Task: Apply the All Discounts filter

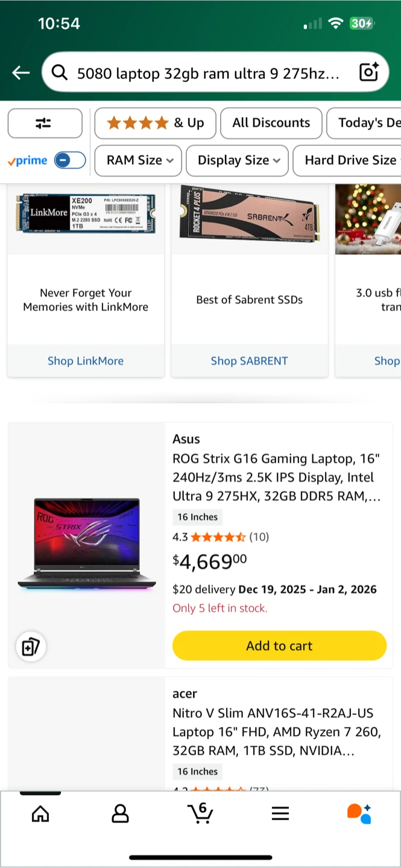Action: (271, 123)
